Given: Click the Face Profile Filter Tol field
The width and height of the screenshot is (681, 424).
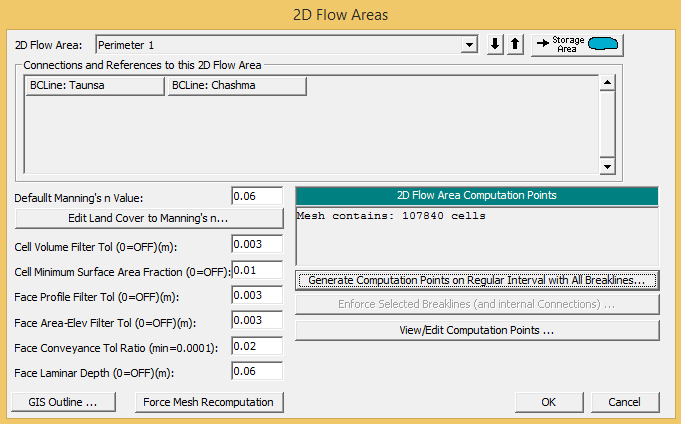Looking at the screenshot, I should click(x=257, y=295).
